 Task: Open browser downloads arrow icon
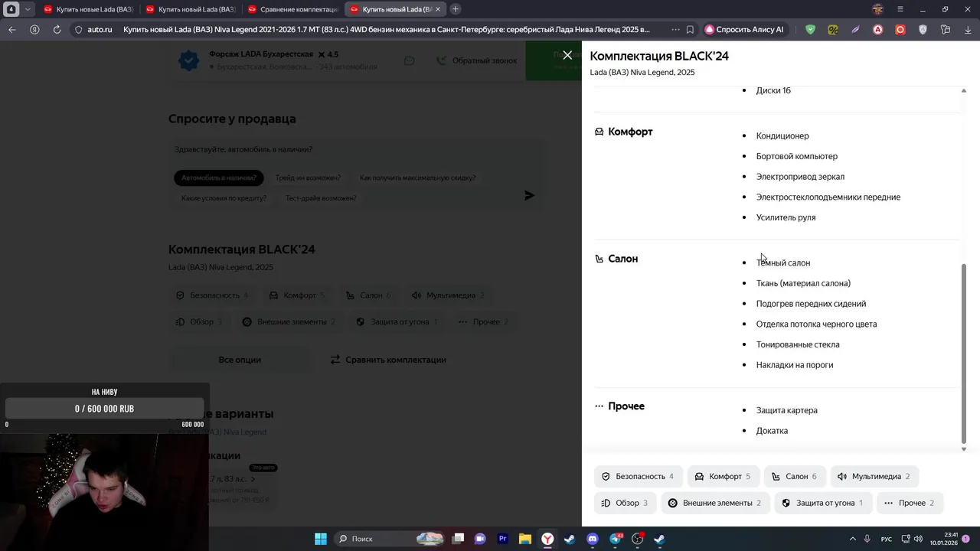coord(968,30)
